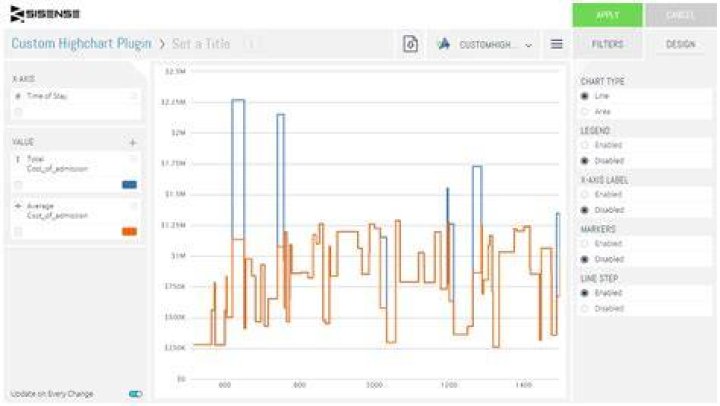Click the icon beside Average Cost_of_admission
The image size is (720, 406).
(x=18, y=206)
